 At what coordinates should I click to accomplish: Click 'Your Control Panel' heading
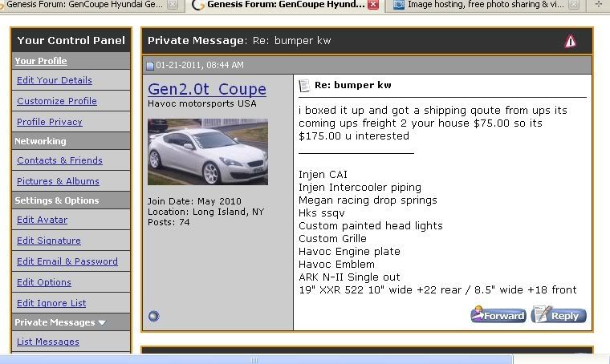(x=71, y=40)
